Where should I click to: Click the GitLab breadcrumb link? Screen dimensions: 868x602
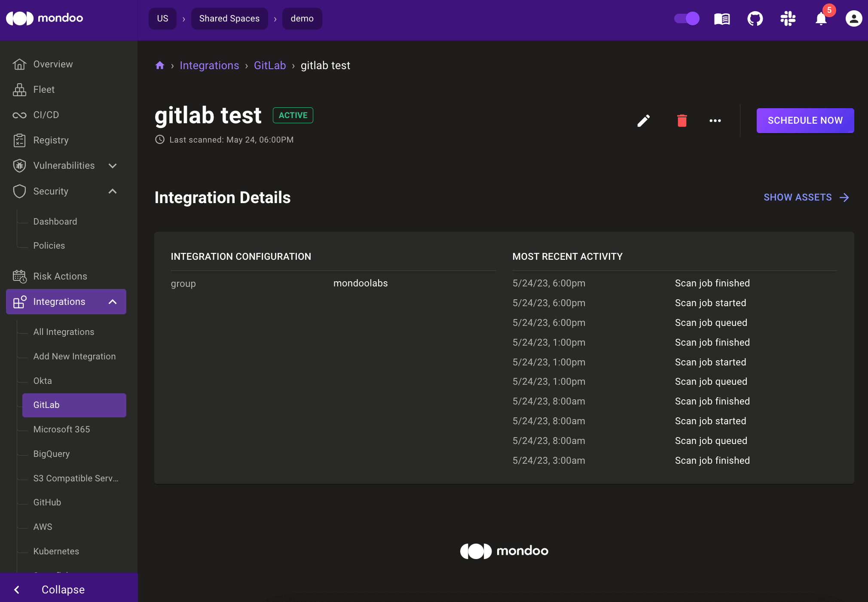[x=270, y=65]
